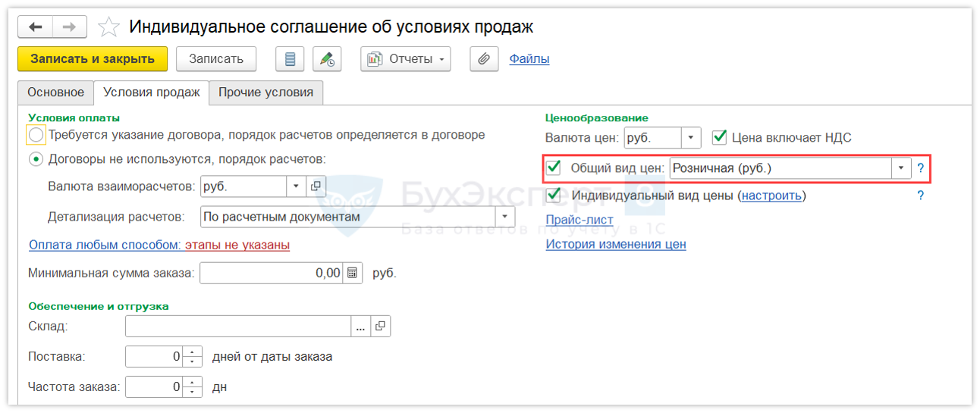Expand Валюта цен dropdown arrow

coord(691,138)
